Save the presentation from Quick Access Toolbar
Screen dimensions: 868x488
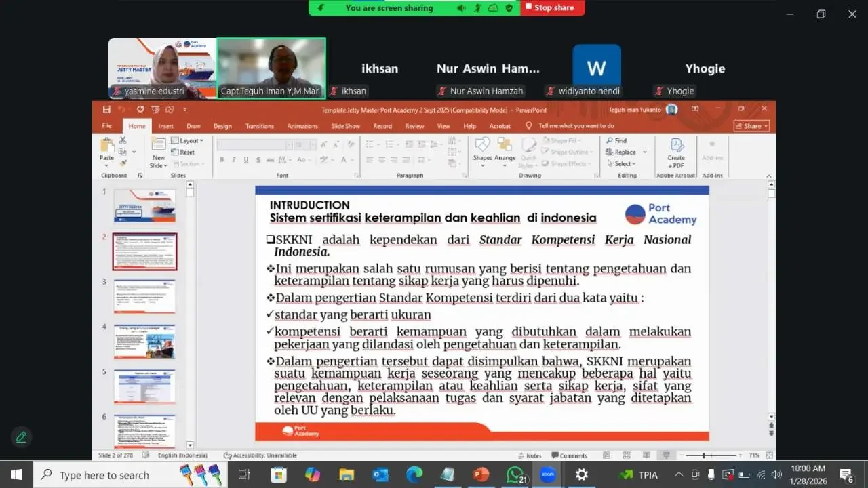[106, 109]
